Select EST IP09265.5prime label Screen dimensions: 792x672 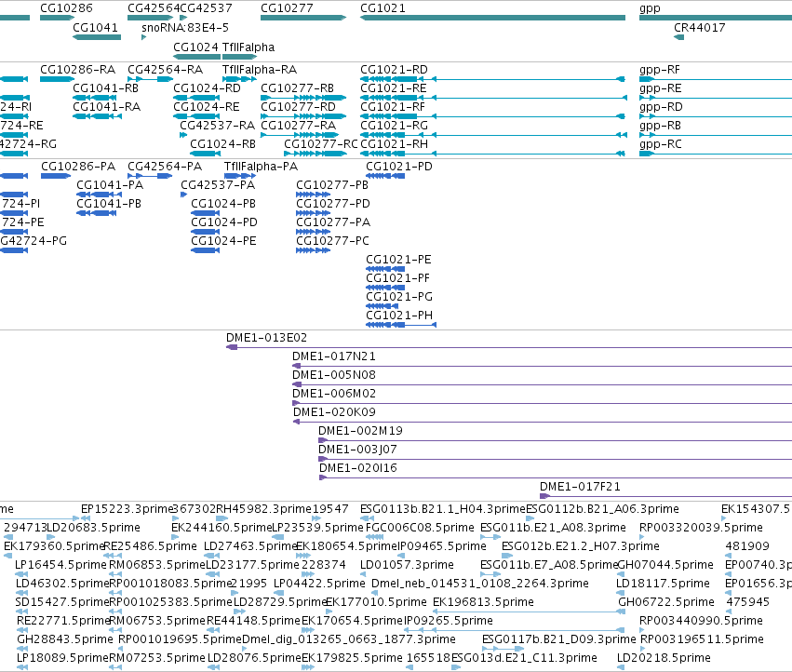pos(448,621)
